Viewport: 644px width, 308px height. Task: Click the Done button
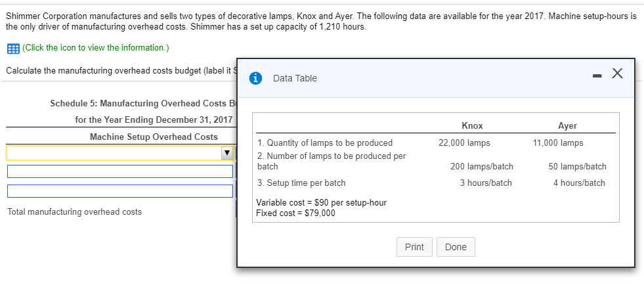(456, 247)
